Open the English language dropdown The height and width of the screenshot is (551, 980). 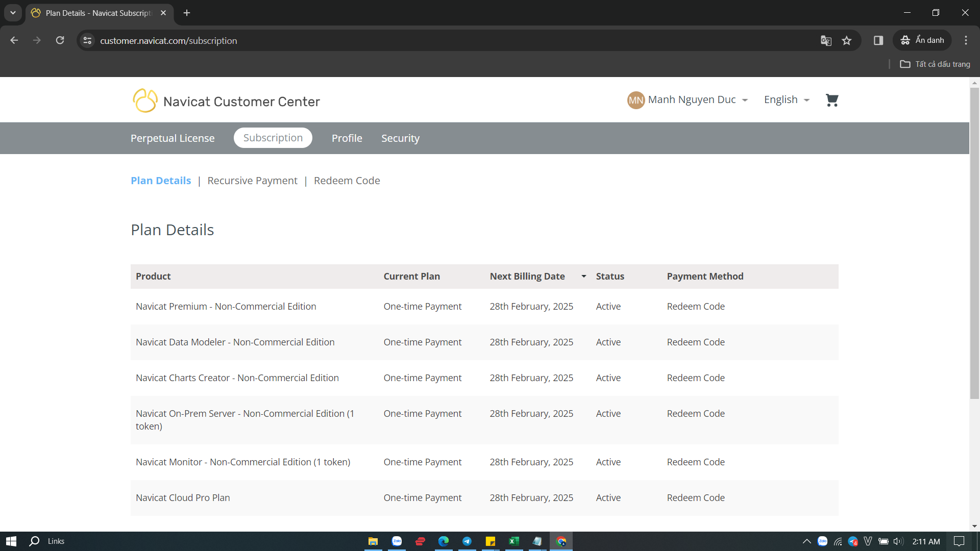pos(787,100)
